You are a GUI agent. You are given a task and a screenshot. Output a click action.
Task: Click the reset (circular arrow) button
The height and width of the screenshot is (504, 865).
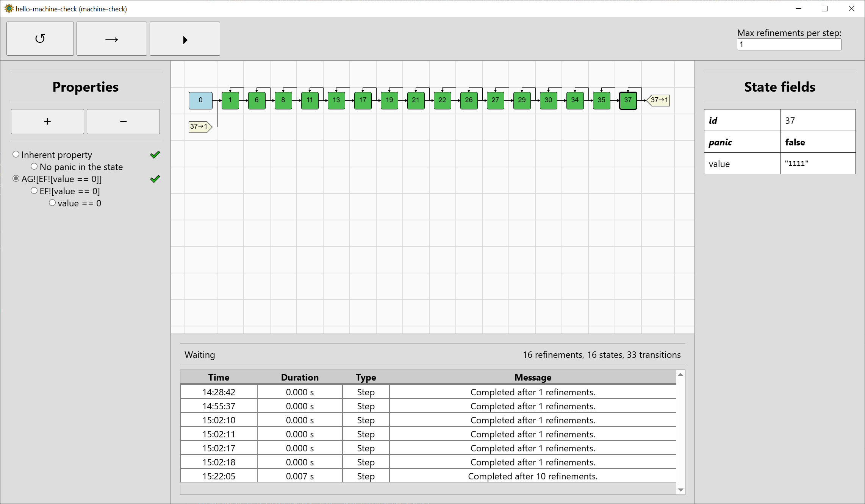click(40, 39)
